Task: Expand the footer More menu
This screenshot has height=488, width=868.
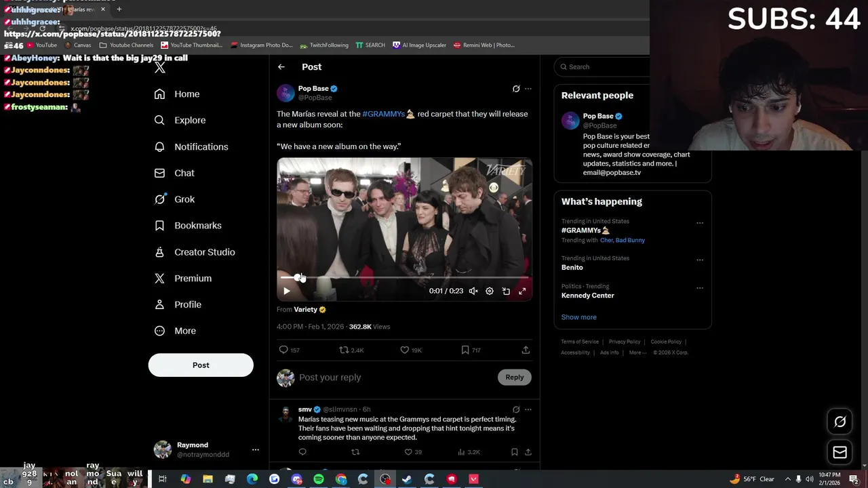Action: (x=637, y=352)
